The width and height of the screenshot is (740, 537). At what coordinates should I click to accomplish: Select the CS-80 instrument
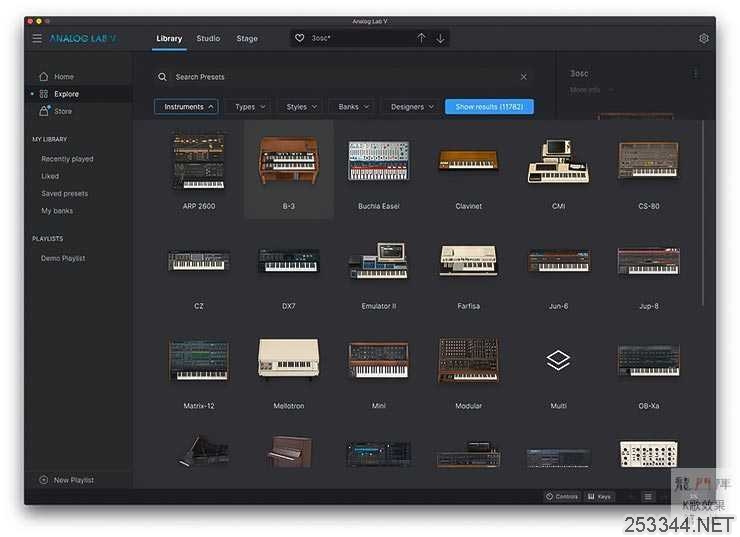[x=648, y=170]
